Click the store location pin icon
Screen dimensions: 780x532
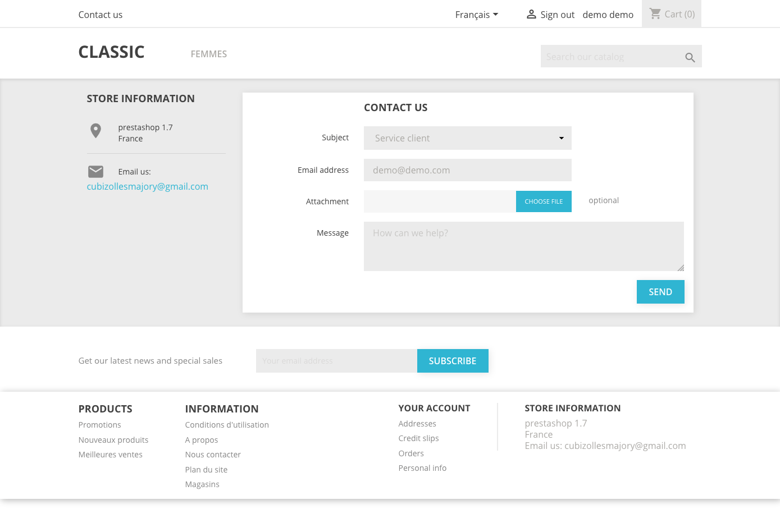(x=96, y=131)
